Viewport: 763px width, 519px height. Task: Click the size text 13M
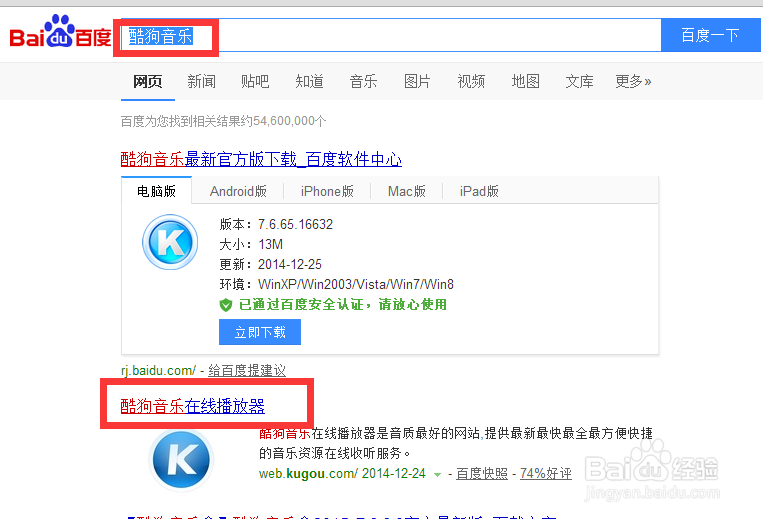pyautogui.click(x=271, y=244)
